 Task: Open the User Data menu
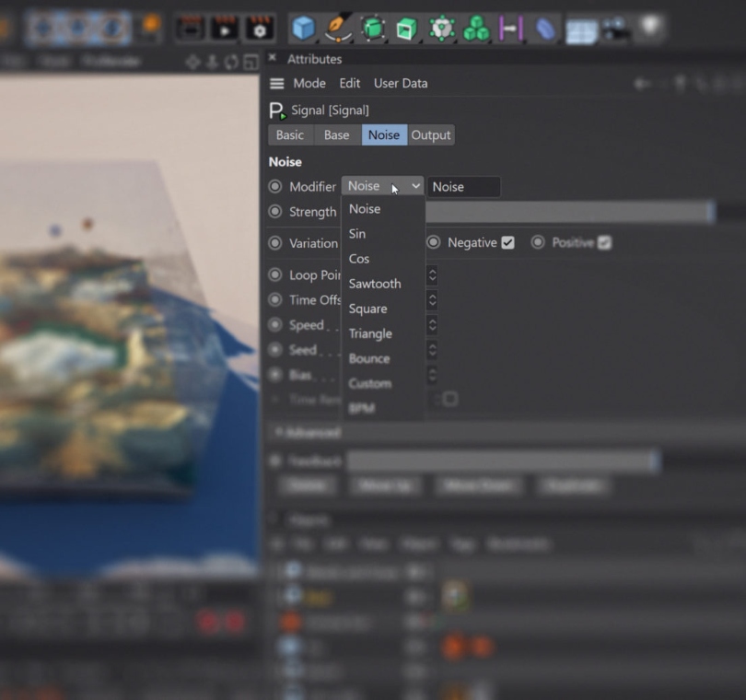(x=401, y=83)
